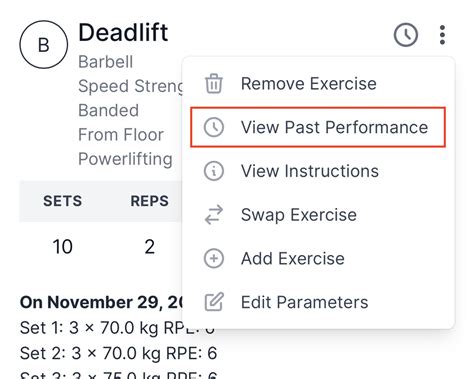This screenshot has width=474, height=379.
Task: Click the info icon beside View Instructions
Action: coord(213,171)
